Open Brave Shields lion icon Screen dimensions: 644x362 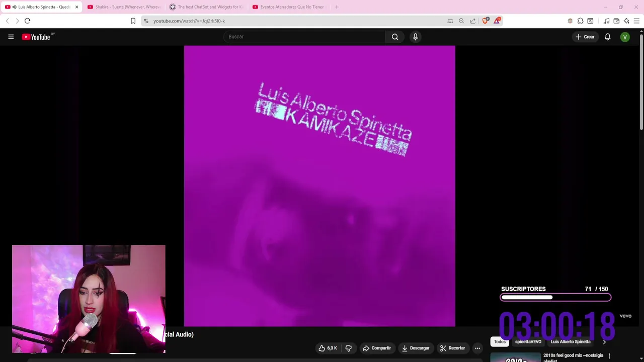[486, 21]
